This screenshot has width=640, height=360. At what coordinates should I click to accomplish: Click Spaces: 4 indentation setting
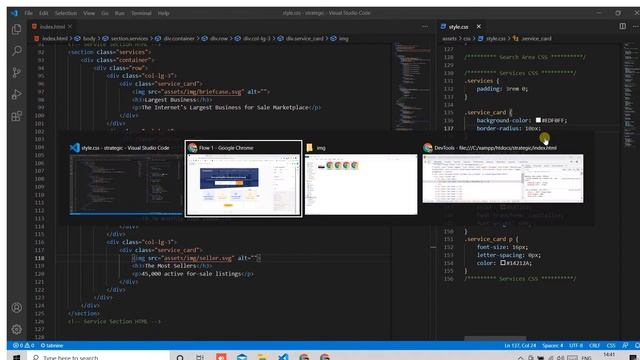click(553, 345)
